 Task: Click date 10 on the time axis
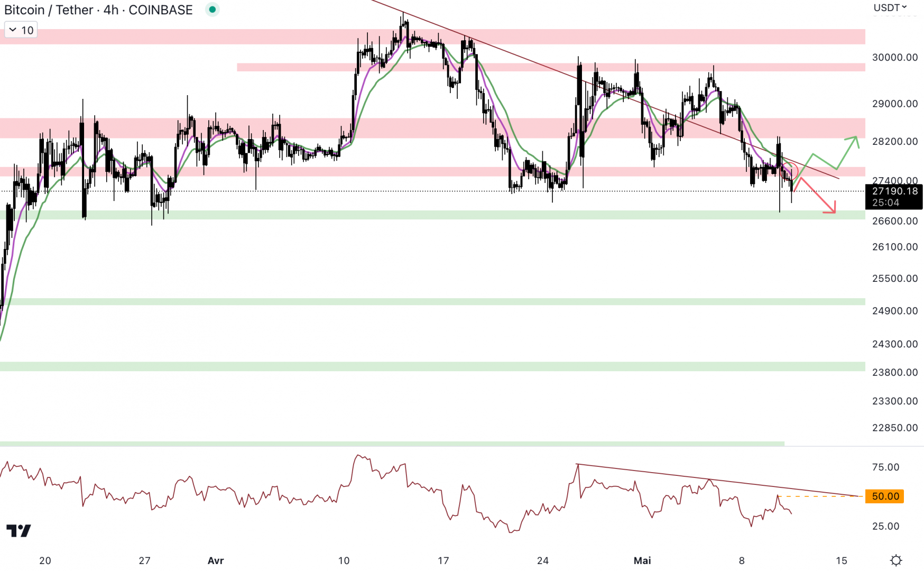(x=344, y=560)
